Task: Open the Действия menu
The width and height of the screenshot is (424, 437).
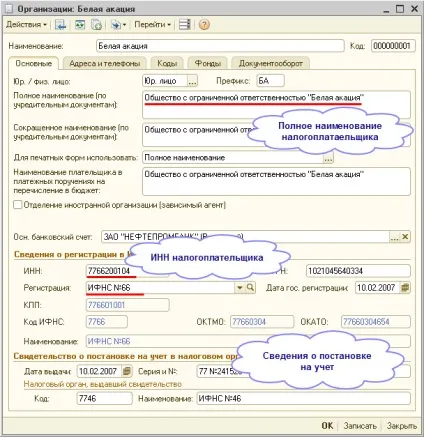Action: point(26,25)
